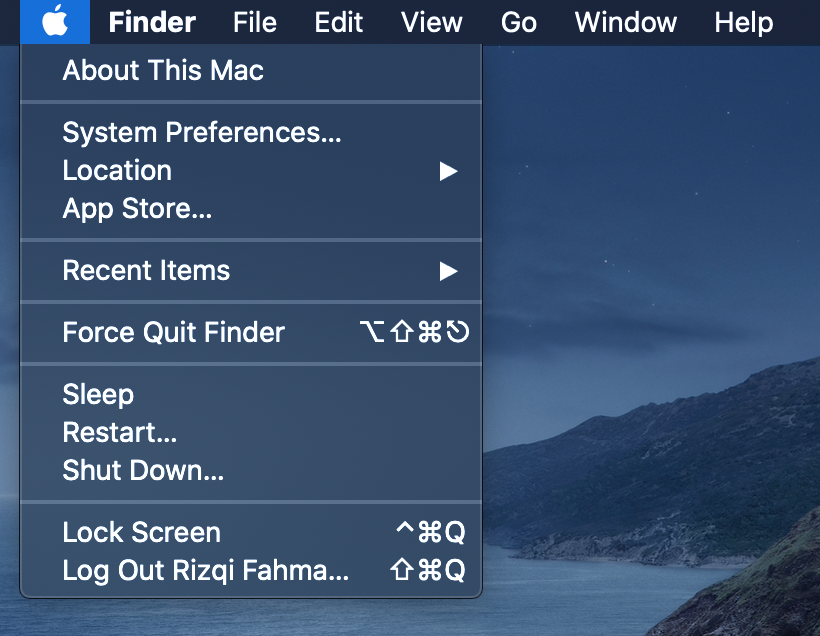Image resolution: width=820 pixels, height=636 pixels.
Task: Put the Mac to Sleep
Action: tap(98, 395)
